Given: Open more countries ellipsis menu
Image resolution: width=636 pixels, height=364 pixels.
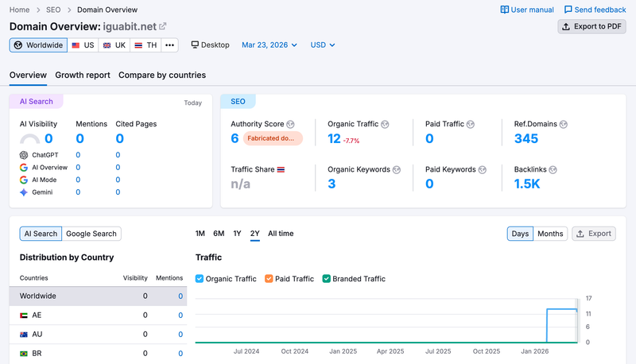Looking at the screenshot, I should pyautogui.click(x=169, y=45).
